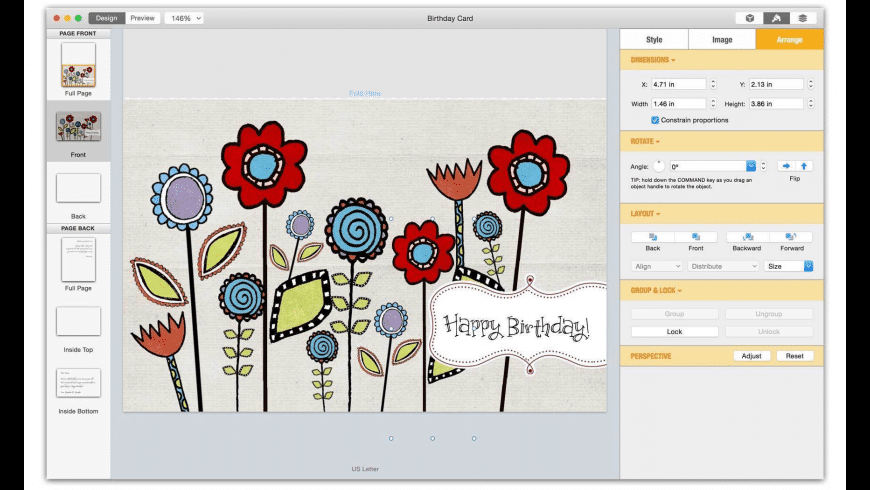
Task: Open the 146% zoom dropdown
Action: point(184,18)
